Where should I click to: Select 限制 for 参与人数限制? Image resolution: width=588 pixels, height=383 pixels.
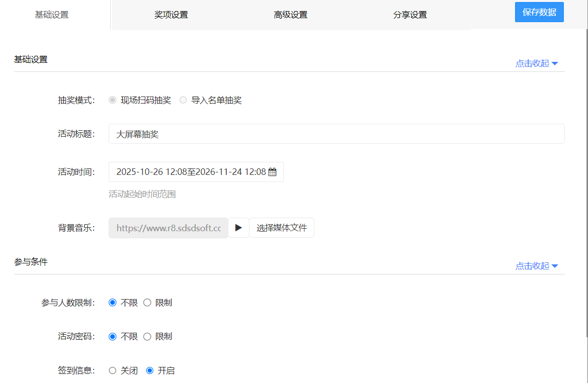click(x=147, y=302)
